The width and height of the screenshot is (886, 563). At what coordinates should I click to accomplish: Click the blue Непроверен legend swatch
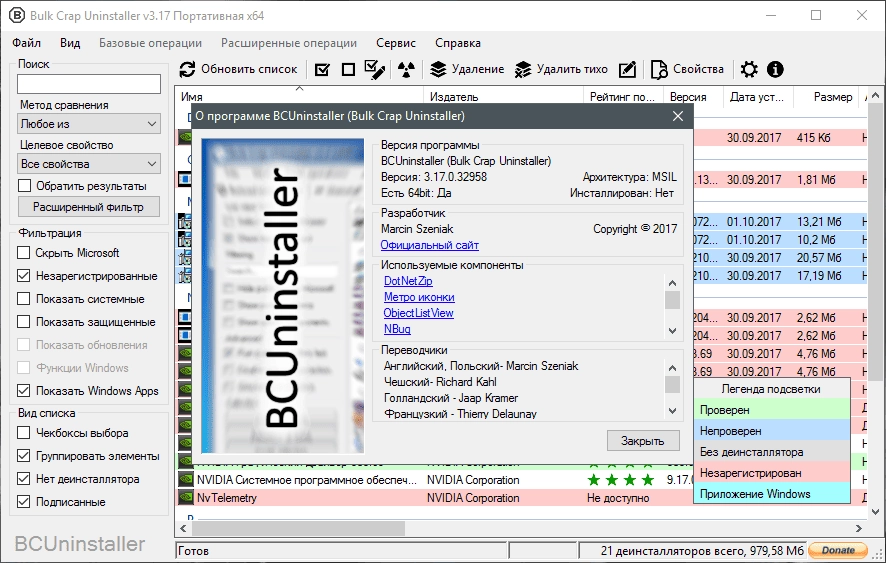[x=772, y=431]
